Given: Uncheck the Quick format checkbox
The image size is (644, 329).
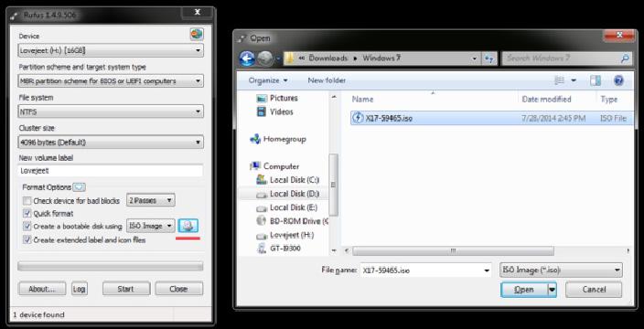Looking at the screenshot, I should click(x=27, y=213).
